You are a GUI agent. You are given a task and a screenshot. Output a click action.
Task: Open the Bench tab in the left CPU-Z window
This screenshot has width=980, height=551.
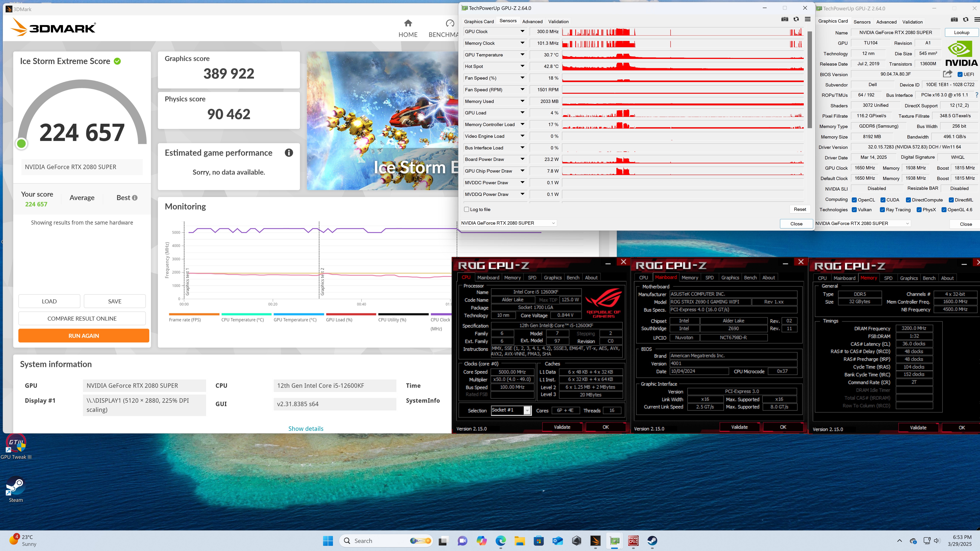[x=573, y=278]
